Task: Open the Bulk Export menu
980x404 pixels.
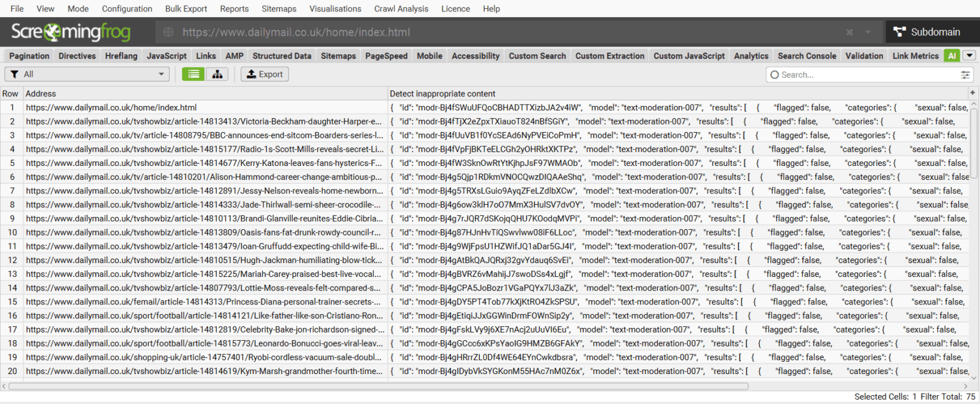Action: pyautogui.click(x=186, y=9)
